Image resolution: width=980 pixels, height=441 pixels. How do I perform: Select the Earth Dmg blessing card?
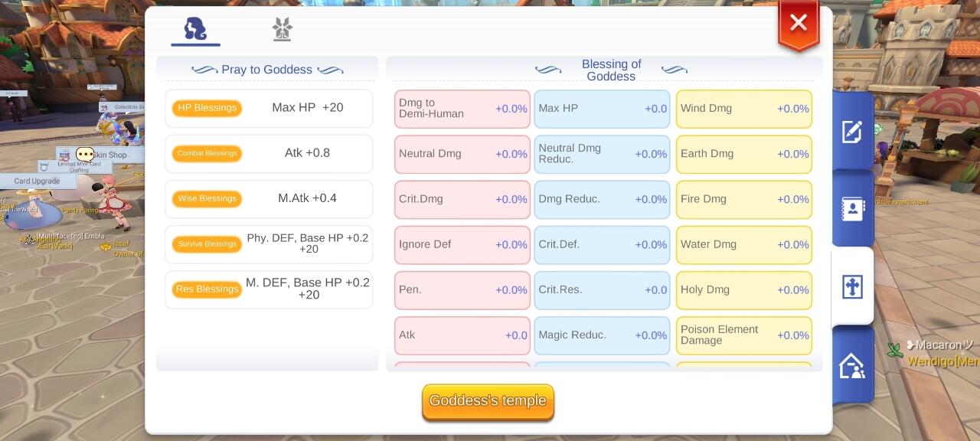tap(744, 154)
